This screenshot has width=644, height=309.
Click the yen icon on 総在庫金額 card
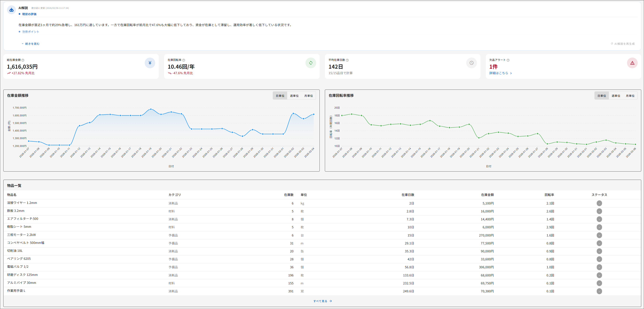(150, 63)
